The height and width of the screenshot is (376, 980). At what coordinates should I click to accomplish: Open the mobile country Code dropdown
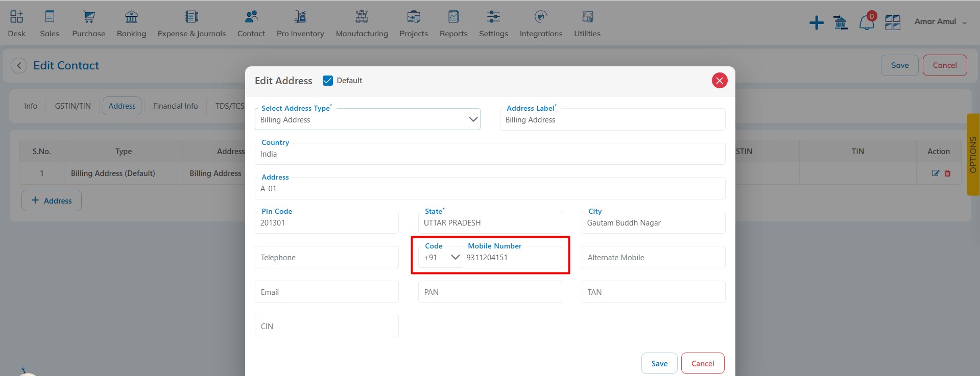[440, 258]
